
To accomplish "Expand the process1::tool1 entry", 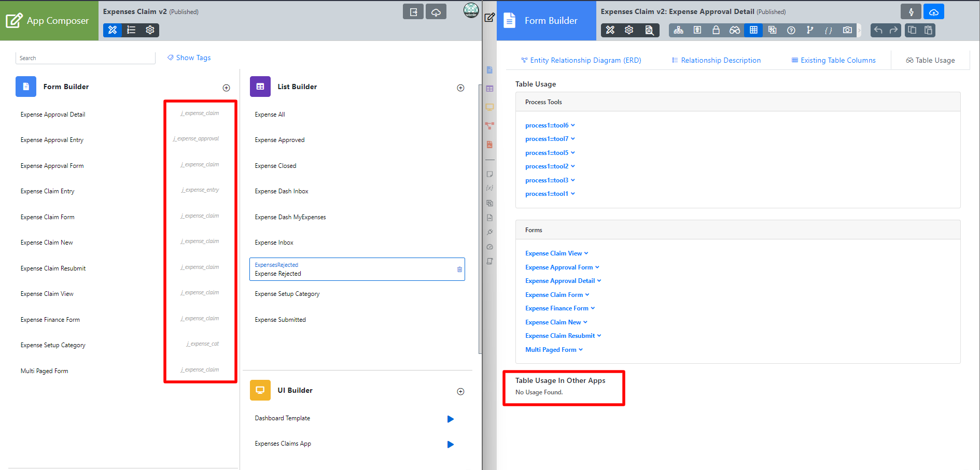I will tap(550, 194).
